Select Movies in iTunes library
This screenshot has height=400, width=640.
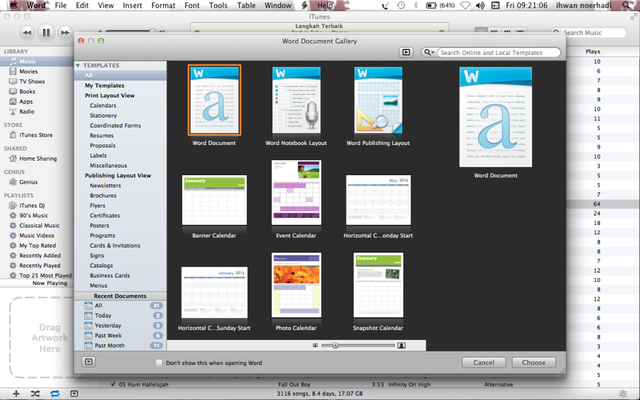coord(29,71)
